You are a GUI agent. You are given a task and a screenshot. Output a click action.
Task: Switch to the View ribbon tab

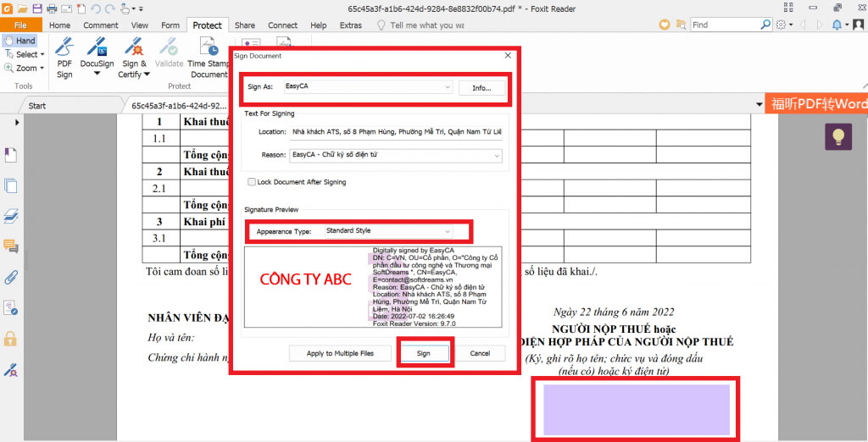[140, 25]
